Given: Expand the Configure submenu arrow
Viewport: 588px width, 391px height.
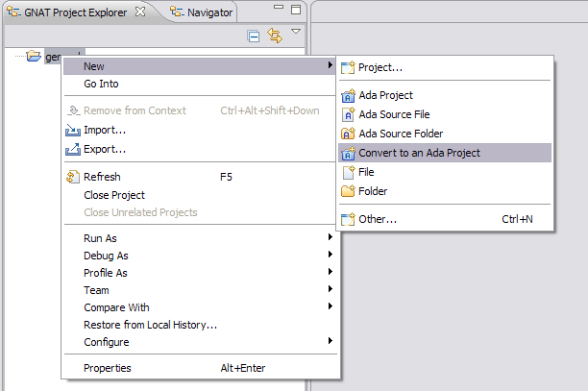Looking at the screenshot, I should (x=330, y=340).
